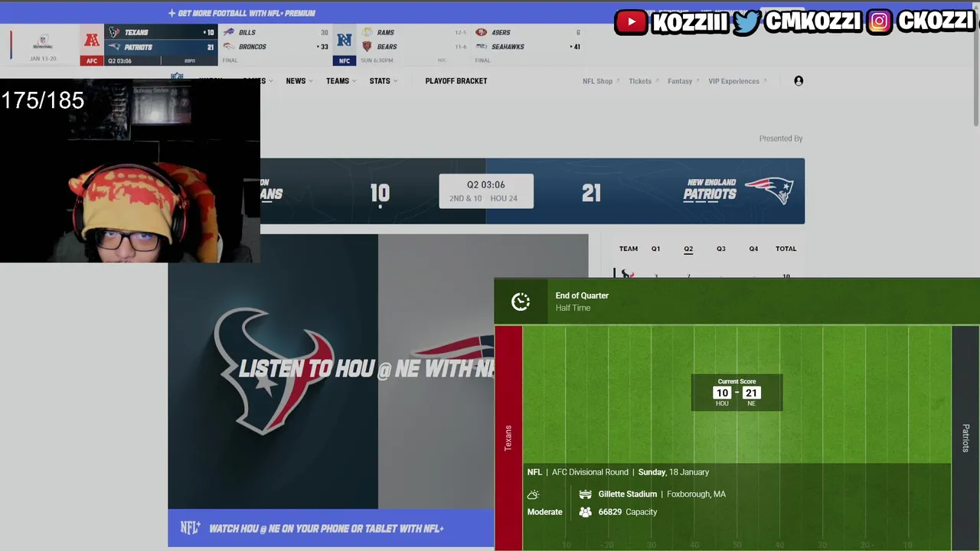
Task: Click the Q2 03:06 game clock box
Action: pyautogui.click(x=486, y=191)
